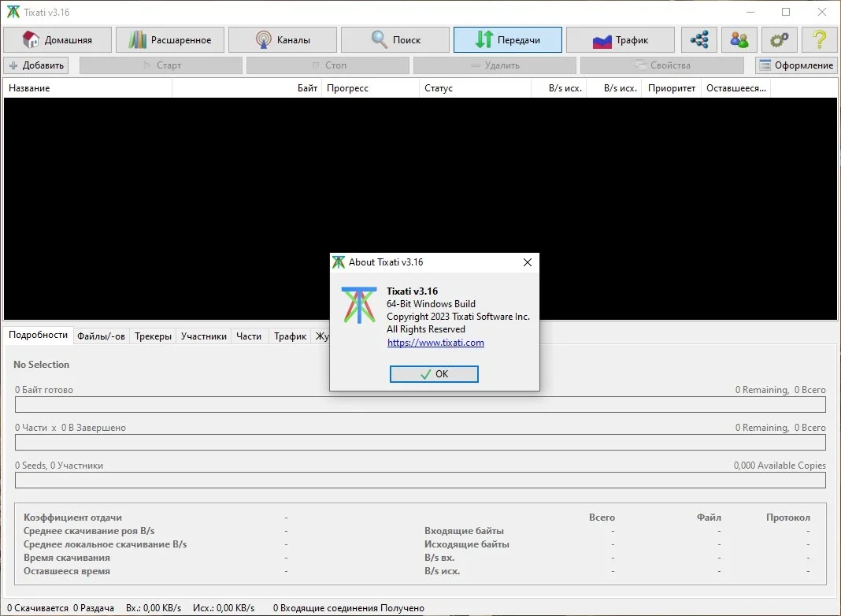Switch to the Участники tab
The height and width of the screenshot is (616, 841).
(x=204, y=336)
